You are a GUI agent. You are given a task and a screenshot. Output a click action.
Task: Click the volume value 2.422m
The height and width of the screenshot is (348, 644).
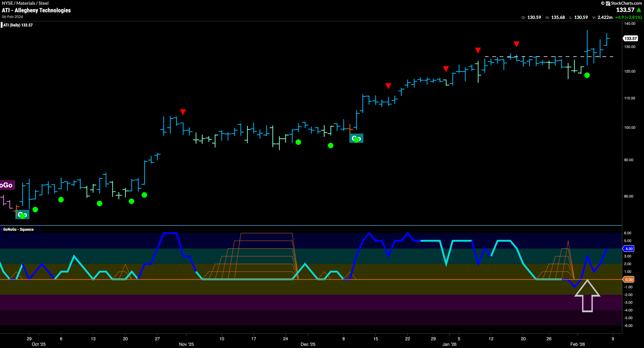tap(605, 17)
